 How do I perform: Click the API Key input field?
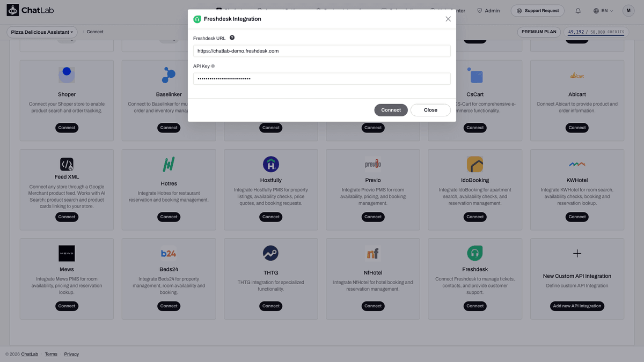tap(322, 79)
